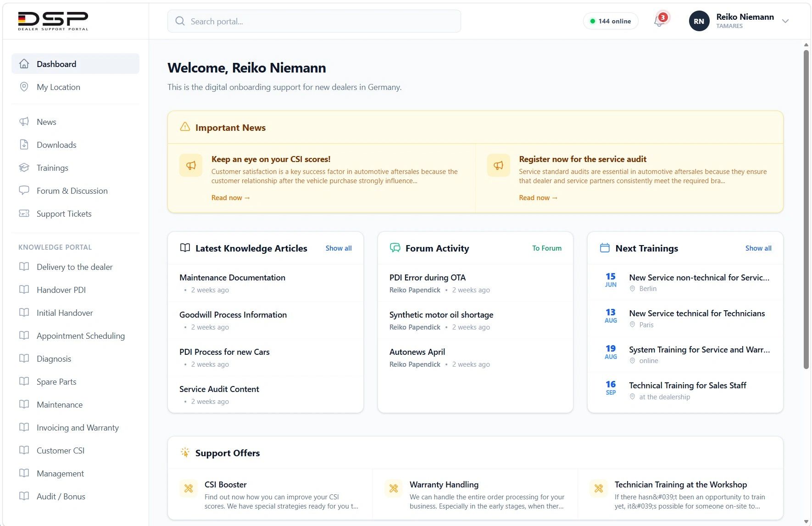
Task: Click the chat bubble icon in Forum Activity header
Action: click(395, 248)
